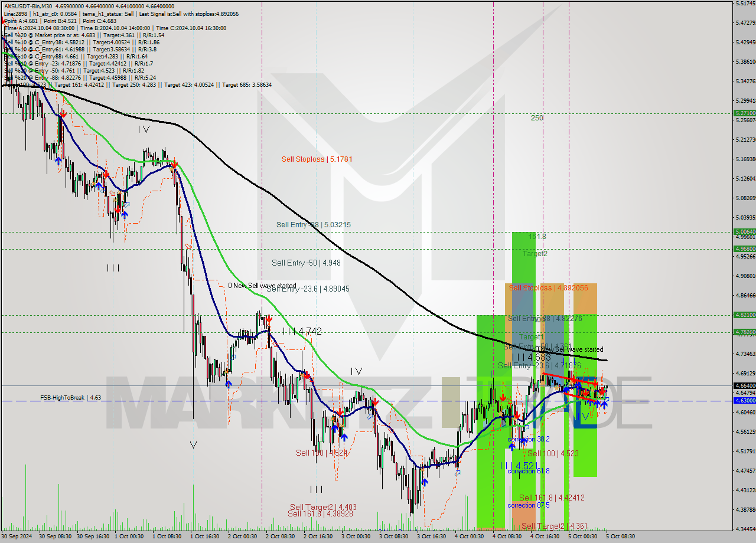Screen dimensions: 756x543
Task: Select the 'Entry -50: 4.761' sell line
Action: tap(74, 70)
